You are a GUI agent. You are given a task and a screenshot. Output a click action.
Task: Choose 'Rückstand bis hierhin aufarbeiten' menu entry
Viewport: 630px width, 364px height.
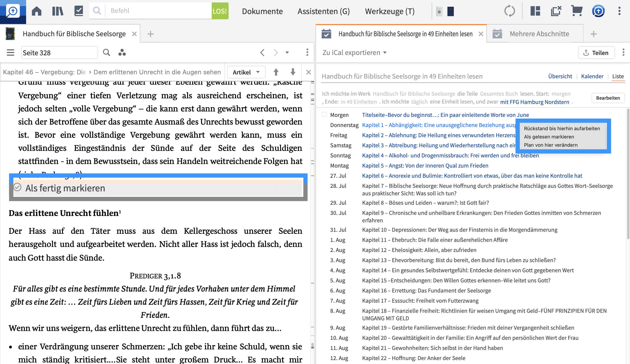562,128
